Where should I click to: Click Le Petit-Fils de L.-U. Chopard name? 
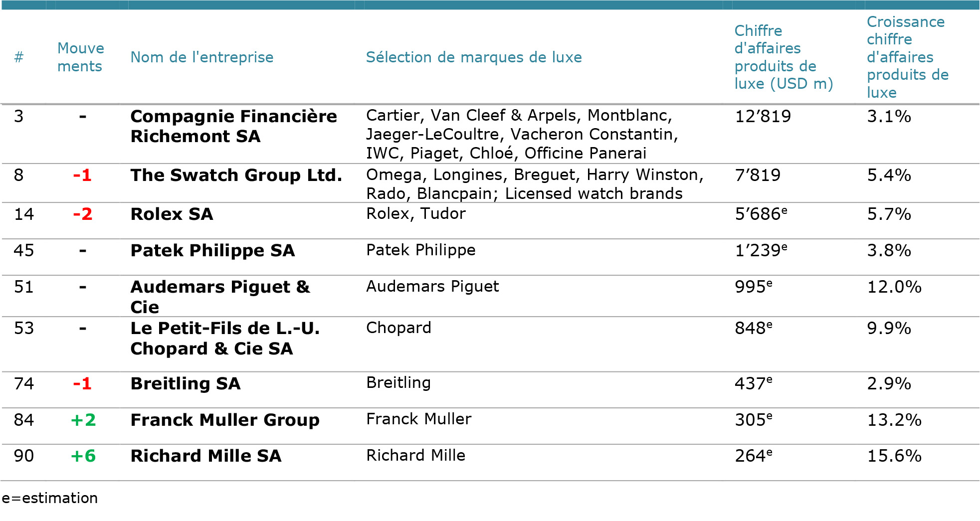[x=225, y=339]
